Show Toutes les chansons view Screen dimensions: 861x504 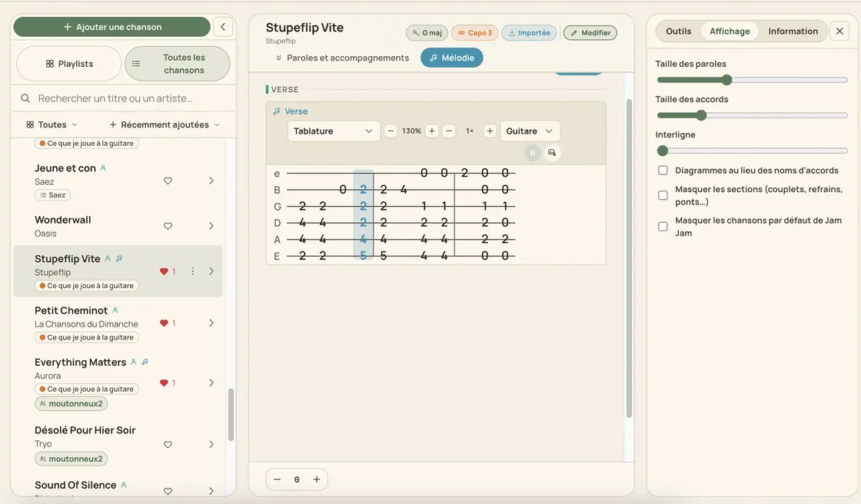tap(178, 64)
